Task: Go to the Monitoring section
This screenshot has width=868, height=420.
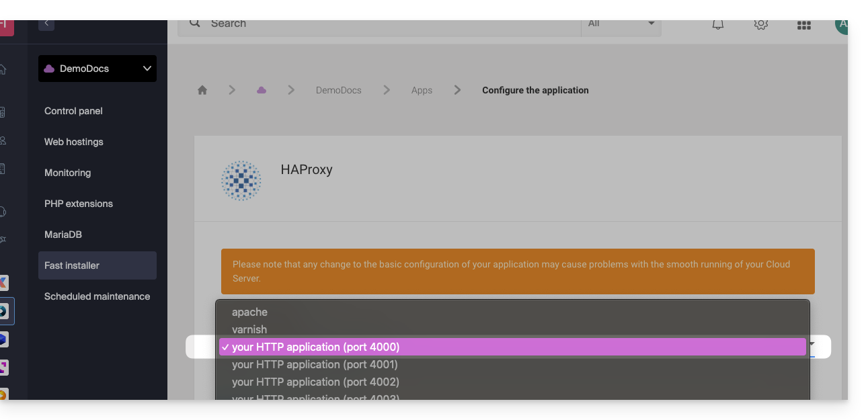Action: point(67,173)
